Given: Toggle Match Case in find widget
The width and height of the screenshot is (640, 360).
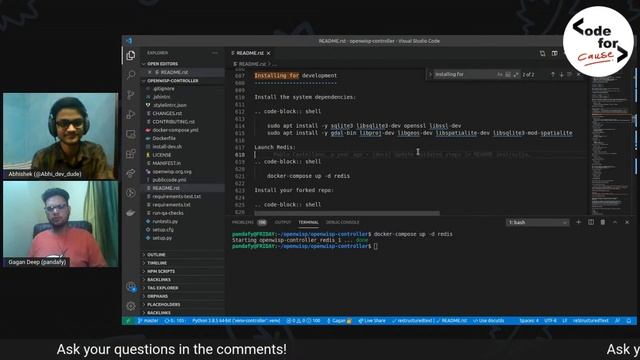Looking at the screenshot, I should click(500, 74).
